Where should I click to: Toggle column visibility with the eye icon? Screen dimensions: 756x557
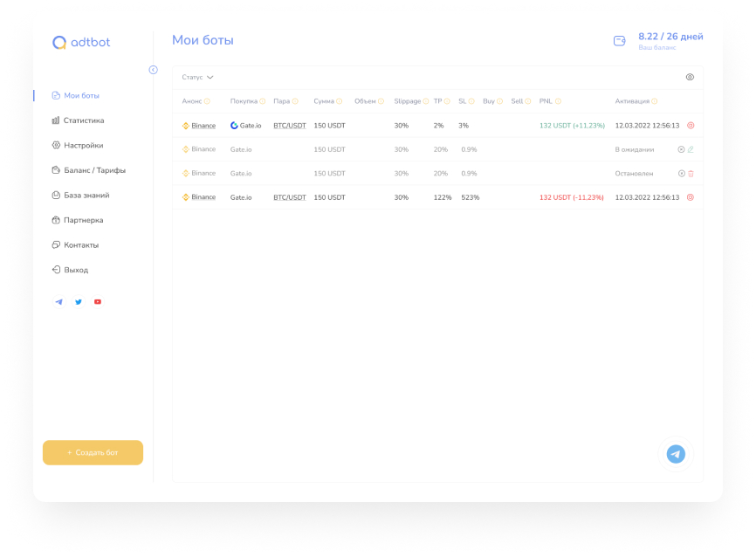[690, 77]
